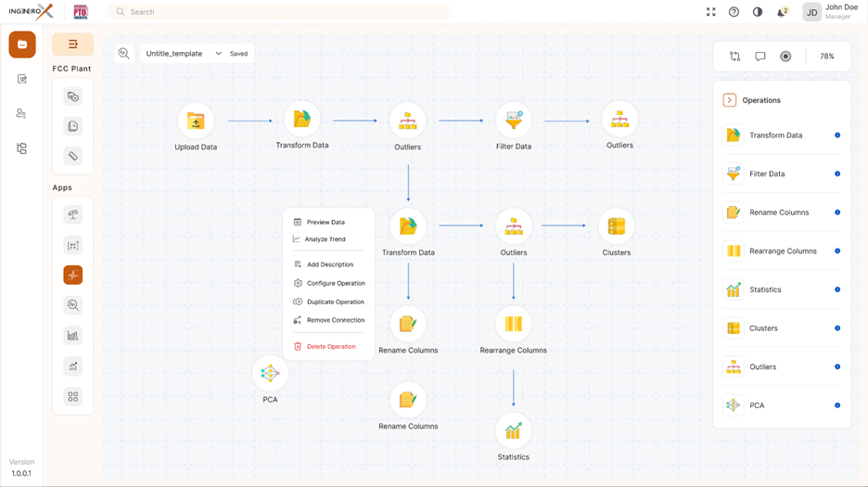Click the Rearrange Columns canvas node

click(x=513, y=325)
